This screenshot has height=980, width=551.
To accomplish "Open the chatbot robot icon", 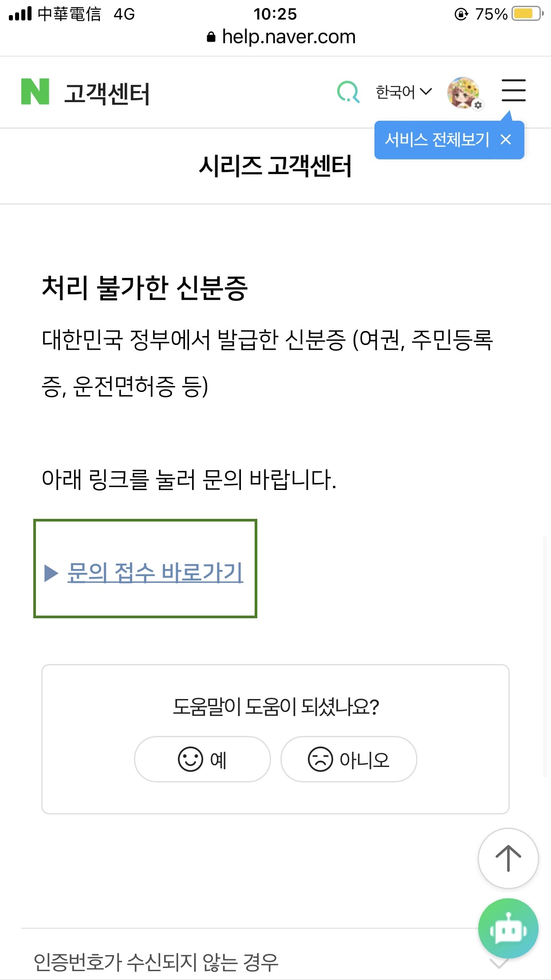I will 508,928.
